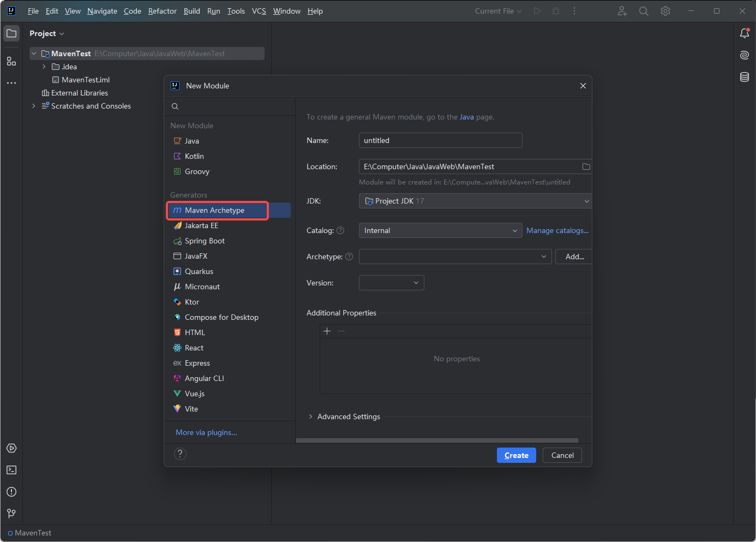Click the search icon in New Module dialog
The width and height of the screenshot is (756, 542).
(x=175, y=106)
